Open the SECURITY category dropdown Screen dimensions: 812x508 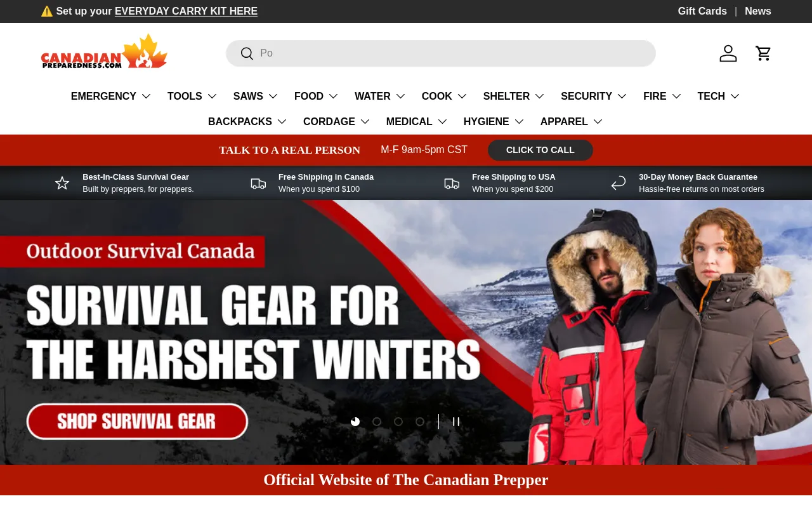click(594, 96)
